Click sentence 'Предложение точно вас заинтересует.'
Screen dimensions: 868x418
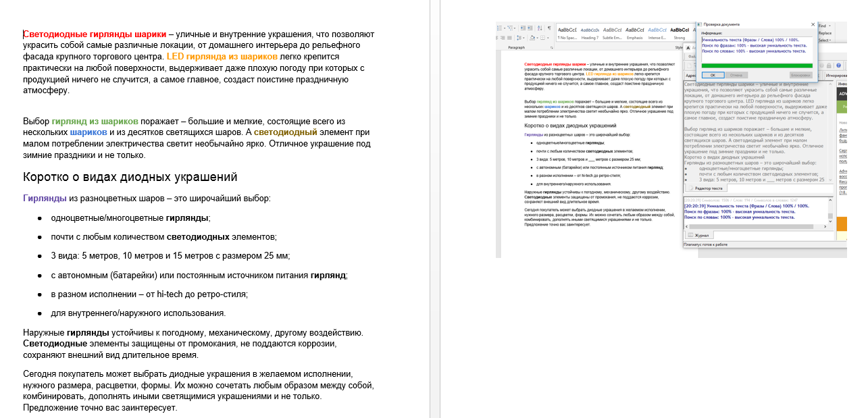100,408
